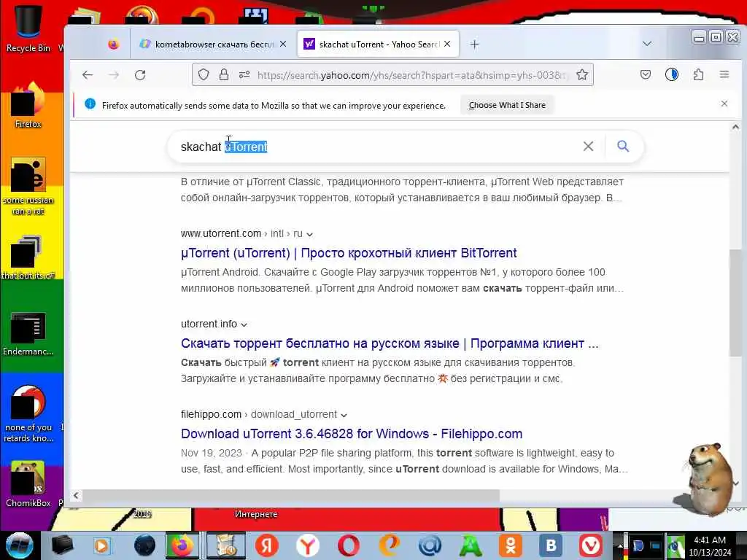Click Choose What I Share button
This screenshot has height=560, width=747.
(507, 105)
